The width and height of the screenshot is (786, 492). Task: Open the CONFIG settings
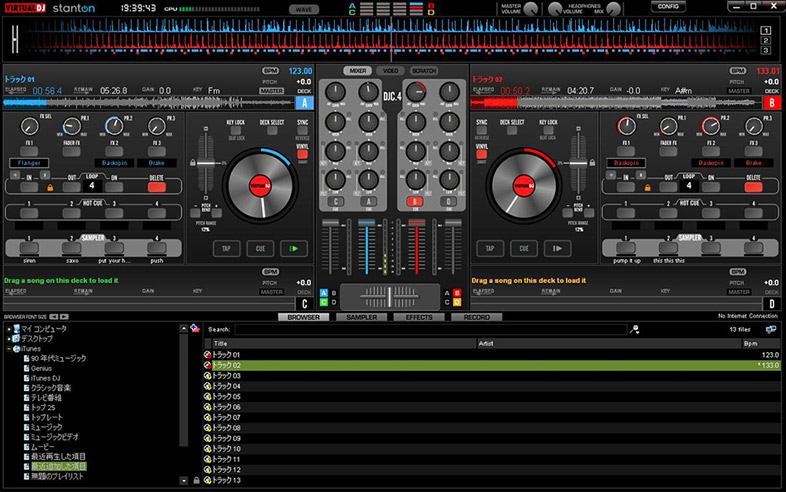(668, 7)
